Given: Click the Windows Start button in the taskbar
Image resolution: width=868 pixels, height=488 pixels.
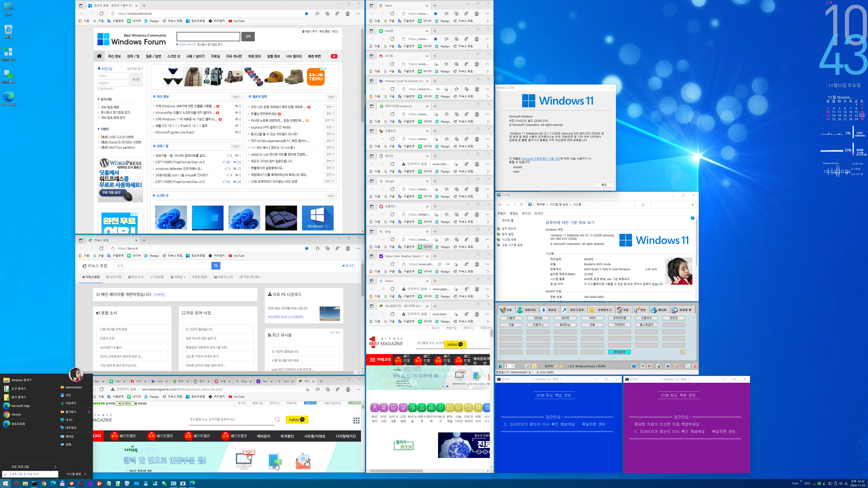Looking at the screenshot, I should (x=5, y=483).
